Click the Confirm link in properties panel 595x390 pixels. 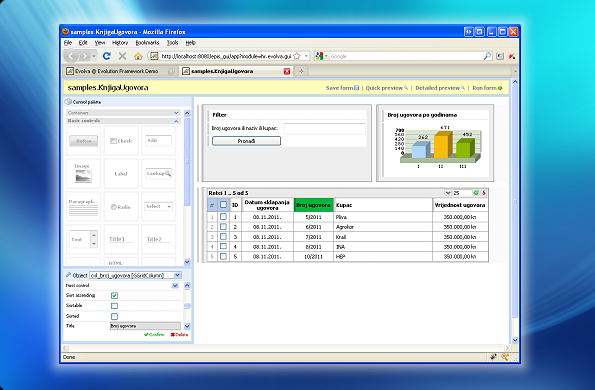pyautogui.click(x=154, y=335)
